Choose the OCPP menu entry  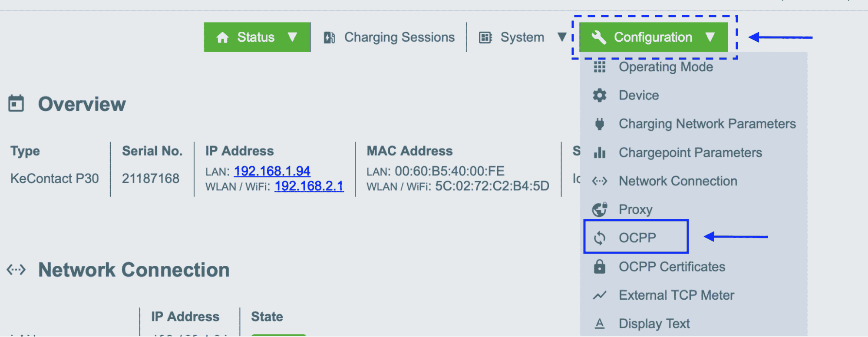click(636, 237)
